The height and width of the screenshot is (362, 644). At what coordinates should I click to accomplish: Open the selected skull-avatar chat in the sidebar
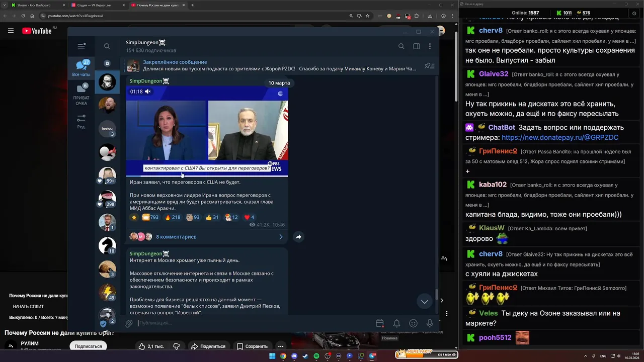click(107, 82)
